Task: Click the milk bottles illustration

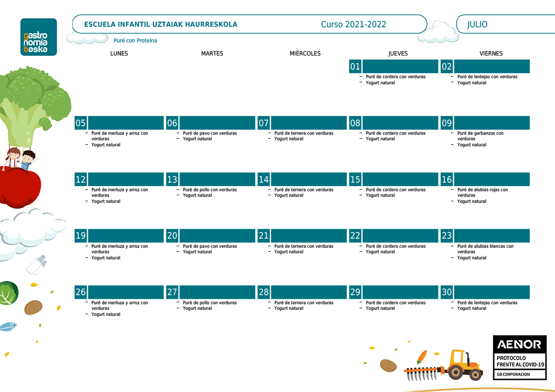Action: pos(37,264)
